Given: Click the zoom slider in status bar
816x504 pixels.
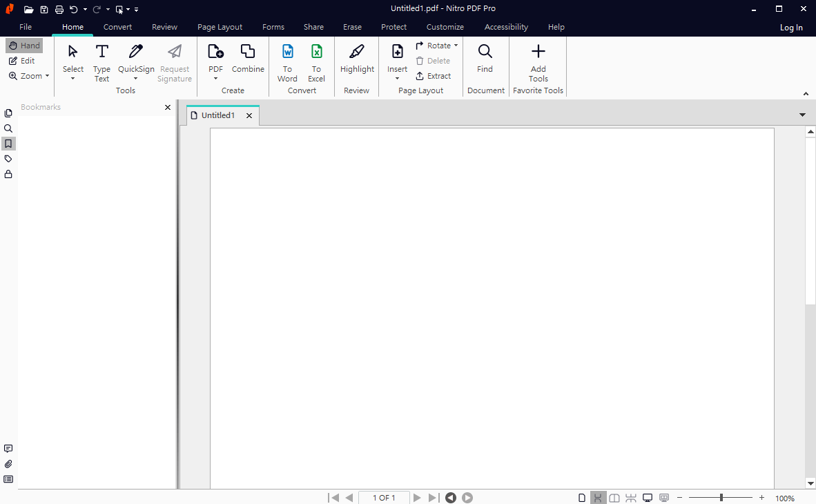Looking at the screenshot, I should point(721,498).
